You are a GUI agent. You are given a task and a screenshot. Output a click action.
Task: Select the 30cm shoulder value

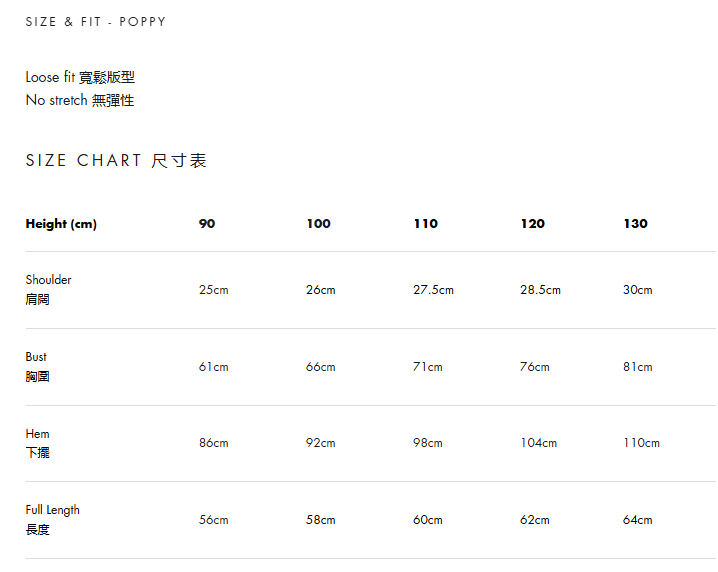(637, 290)
